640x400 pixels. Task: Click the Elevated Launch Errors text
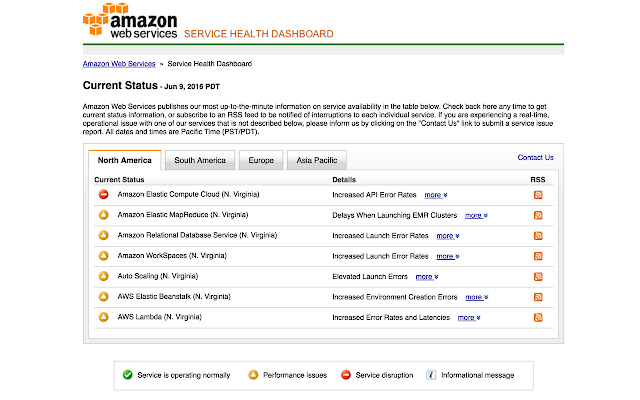[370, 276]
